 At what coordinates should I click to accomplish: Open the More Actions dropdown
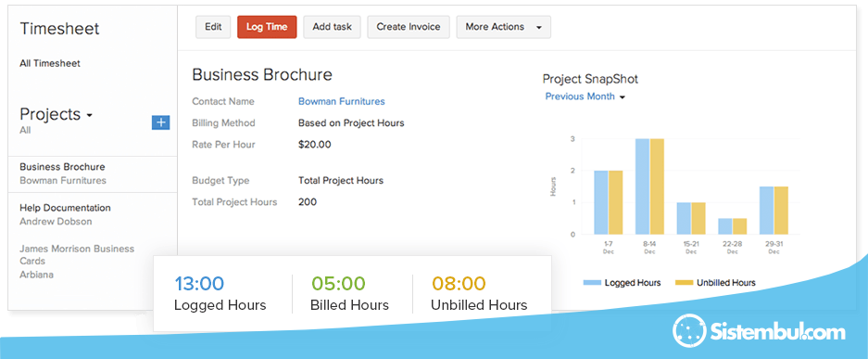pyautogui.click(x=503, y=27)
